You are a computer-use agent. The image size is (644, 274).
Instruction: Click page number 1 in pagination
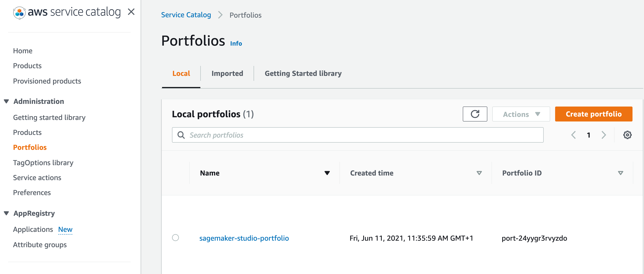point(589,135)
